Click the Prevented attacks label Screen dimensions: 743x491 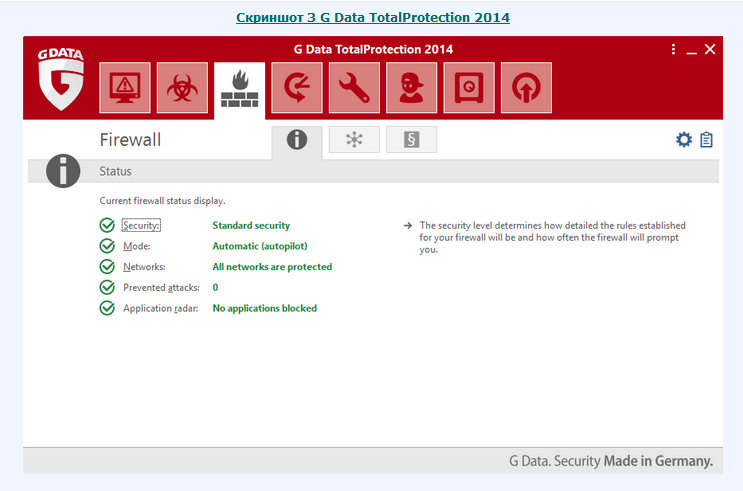[x=162, y=288]
